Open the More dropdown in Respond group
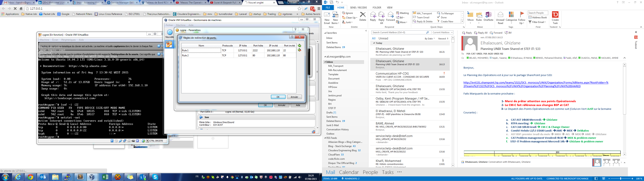This screenshot has width=644, height=181. click(401, 22)
